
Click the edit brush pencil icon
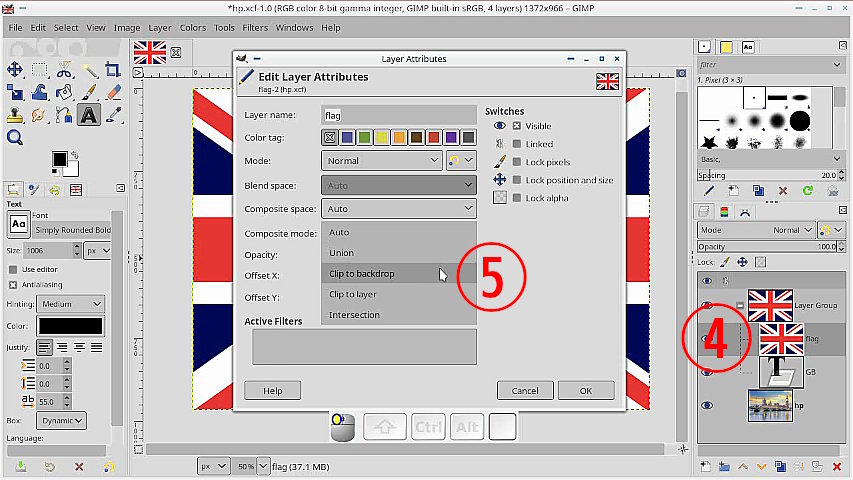pyautogui.click(x=708, y=191)
